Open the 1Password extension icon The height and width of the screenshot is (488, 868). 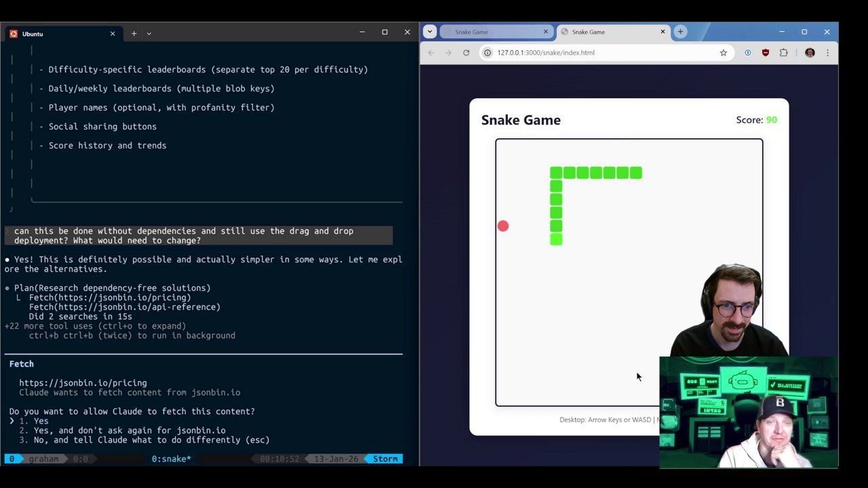(747, 53)
